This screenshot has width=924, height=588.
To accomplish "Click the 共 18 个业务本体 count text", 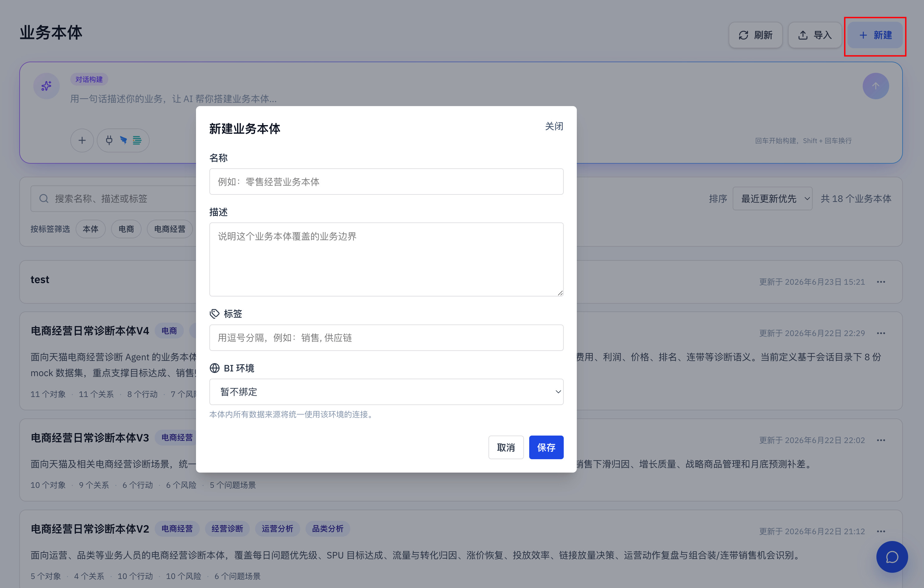I will (x=856, y=199).
